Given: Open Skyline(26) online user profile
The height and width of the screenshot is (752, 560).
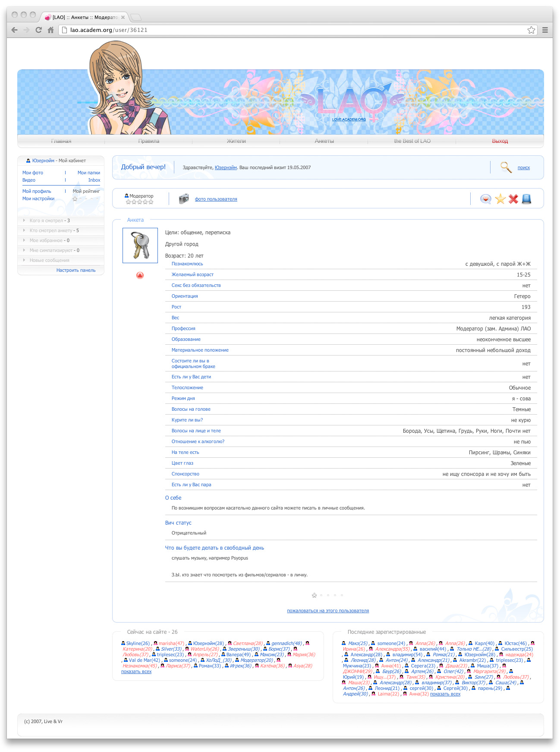Looking at the screenshot, I should [x=138, y=643].
